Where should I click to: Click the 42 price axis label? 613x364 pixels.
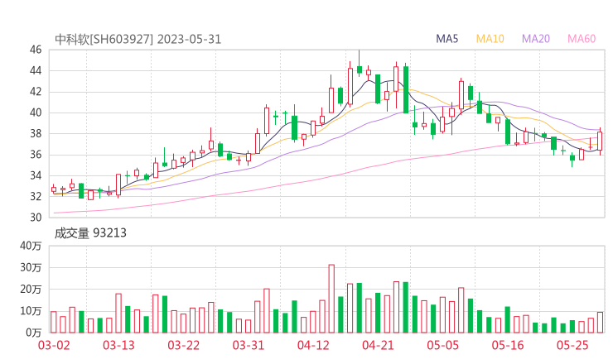(36, 91)
